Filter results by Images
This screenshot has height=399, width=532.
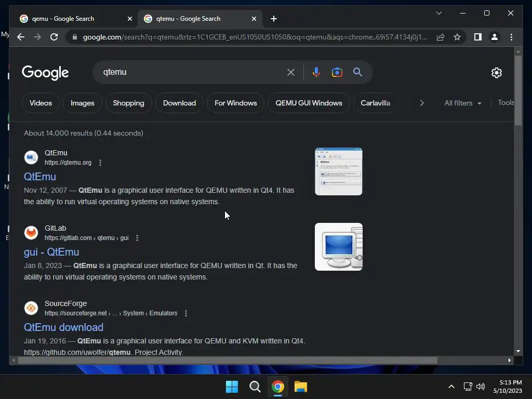pos(83,103)
